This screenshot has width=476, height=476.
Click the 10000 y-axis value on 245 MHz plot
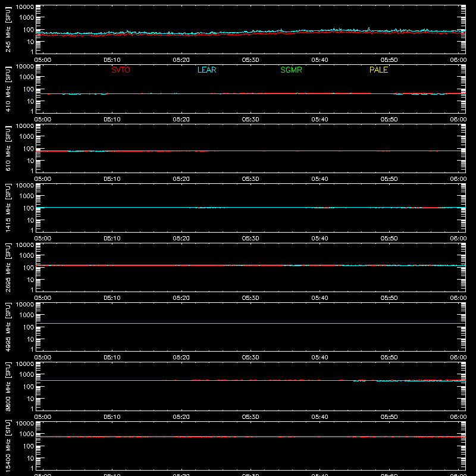[x=25, y=7]
